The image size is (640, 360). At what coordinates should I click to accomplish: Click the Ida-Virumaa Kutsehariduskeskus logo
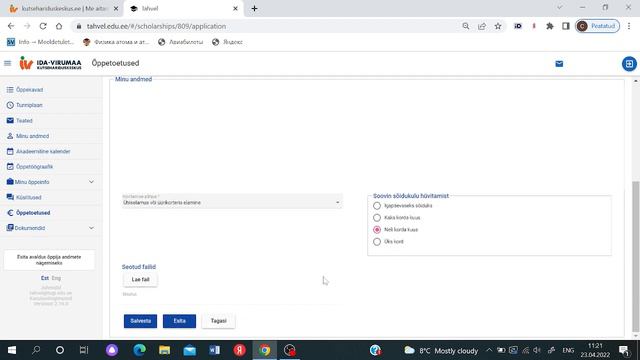click(50, 63)
